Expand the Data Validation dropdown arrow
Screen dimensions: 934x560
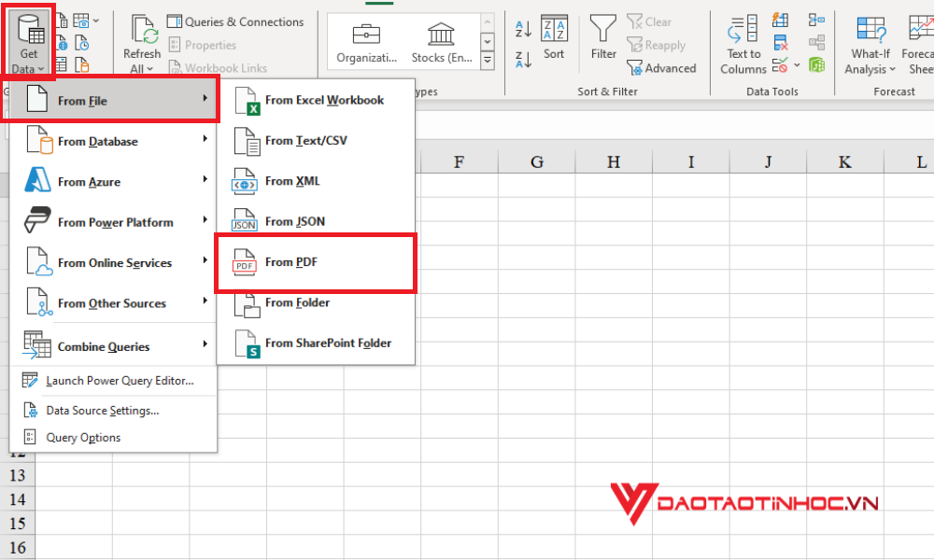click(x=798, y=65)
